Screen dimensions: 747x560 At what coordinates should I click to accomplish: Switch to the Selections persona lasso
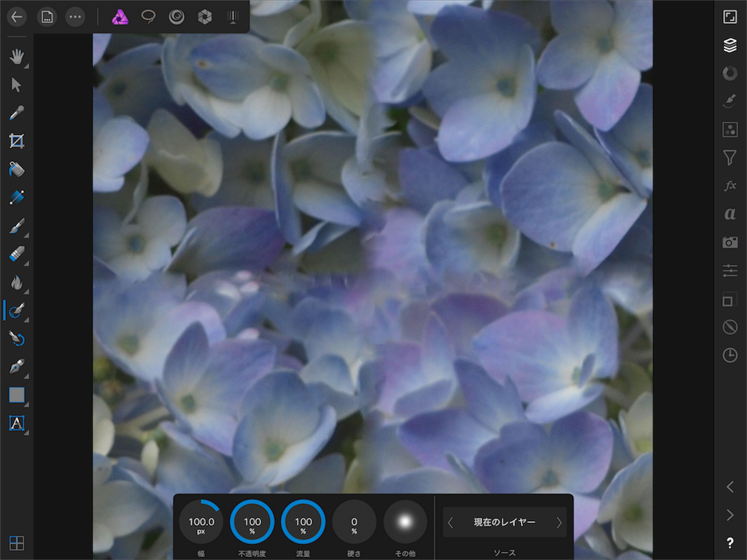click(x=148, y=17)
